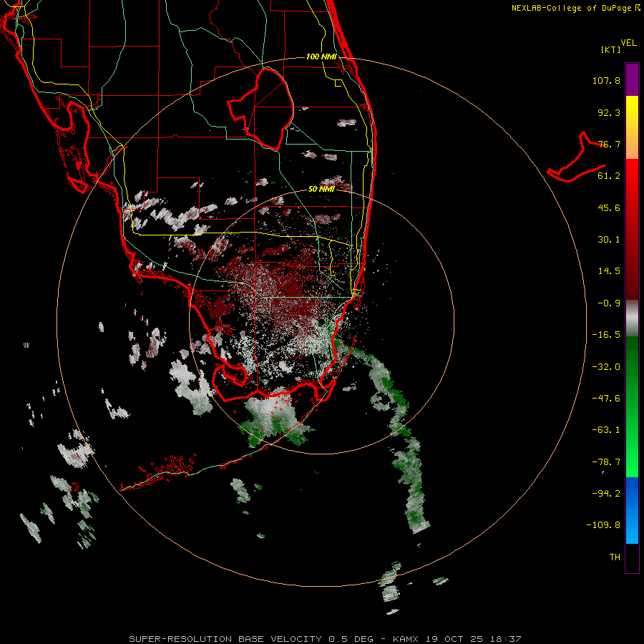Image resolution: width=644 pixels, height=644 pixels.
Task: Click the 45.6 scale value
Action: [x=609, y=208]
